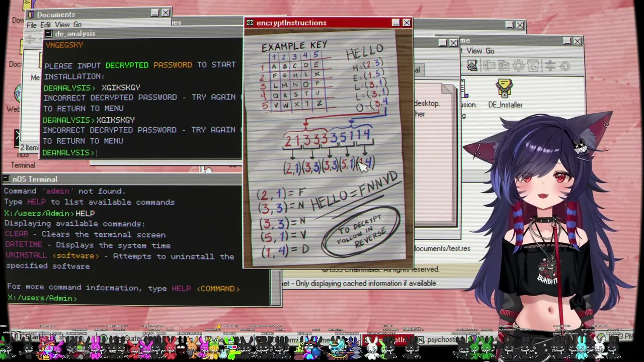This screenshot has height=362, width=644.
Task: Open Go menu in Documents window
Action: tap(77, 25)
